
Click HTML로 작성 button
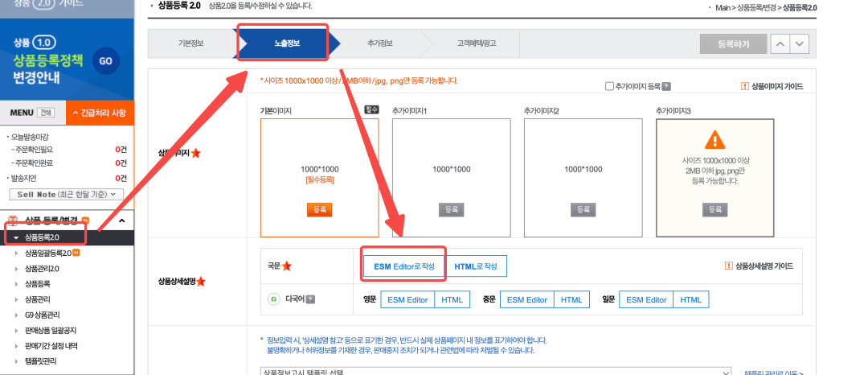click(x=476, y=266)
